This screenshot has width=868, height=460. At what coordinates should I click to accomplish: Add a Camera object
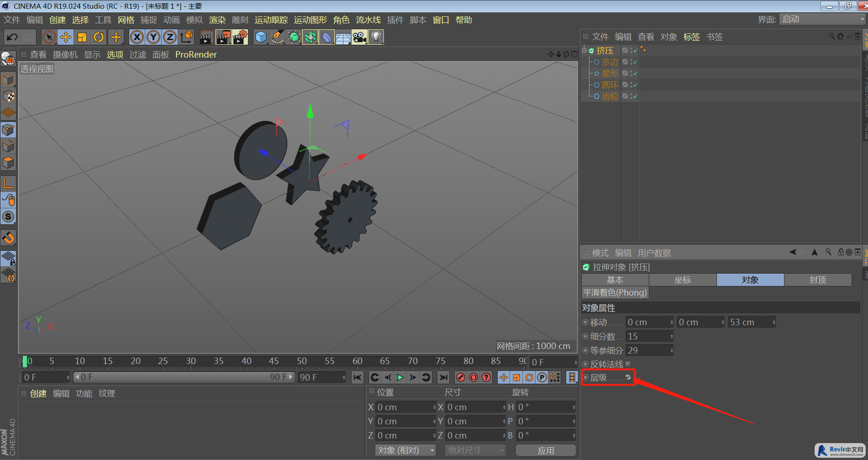(360, 37)
